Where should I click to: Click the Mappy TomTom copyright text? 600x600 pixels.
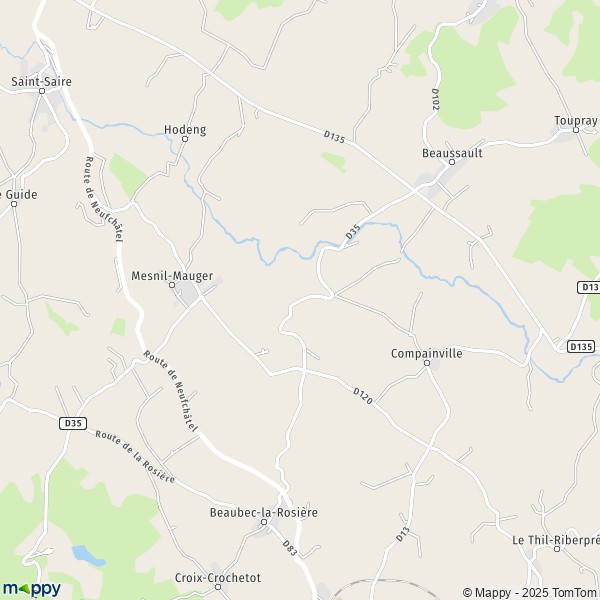[531, 592]
